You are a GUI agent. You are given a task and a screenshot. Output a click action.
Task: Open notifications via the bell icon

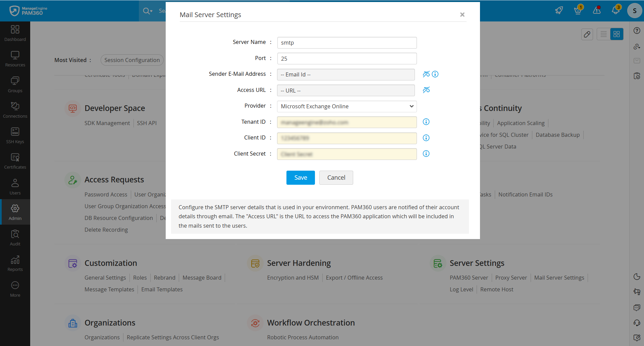click(616, 10)
